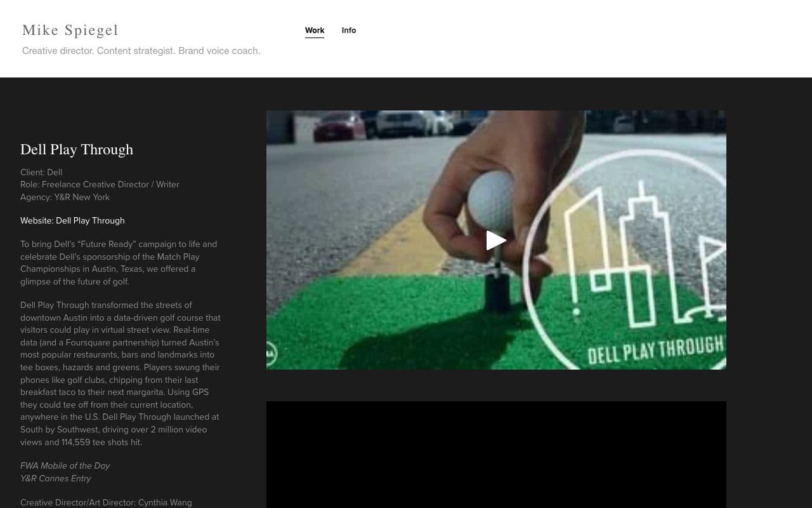Screen dimensions: 812x508
Task: Click 'Creative Director/Art Director: Cynthia Wang' credit
Action: 106,502
